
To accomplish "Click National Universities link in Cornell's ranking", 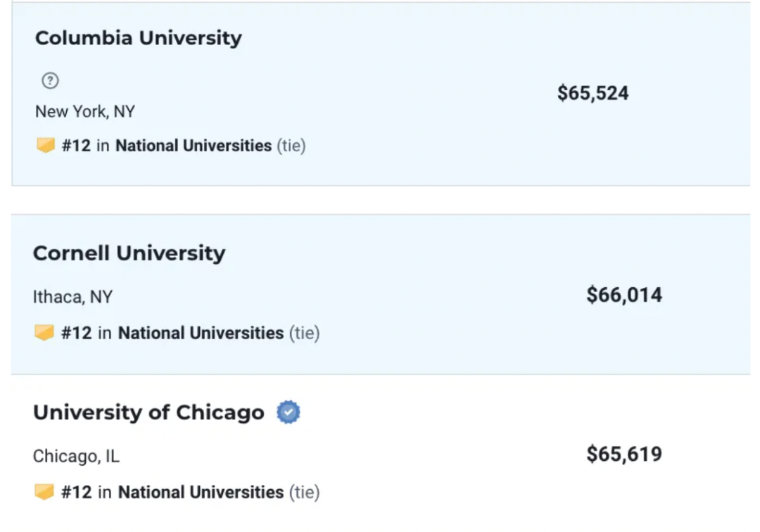I will click(201, 333).
